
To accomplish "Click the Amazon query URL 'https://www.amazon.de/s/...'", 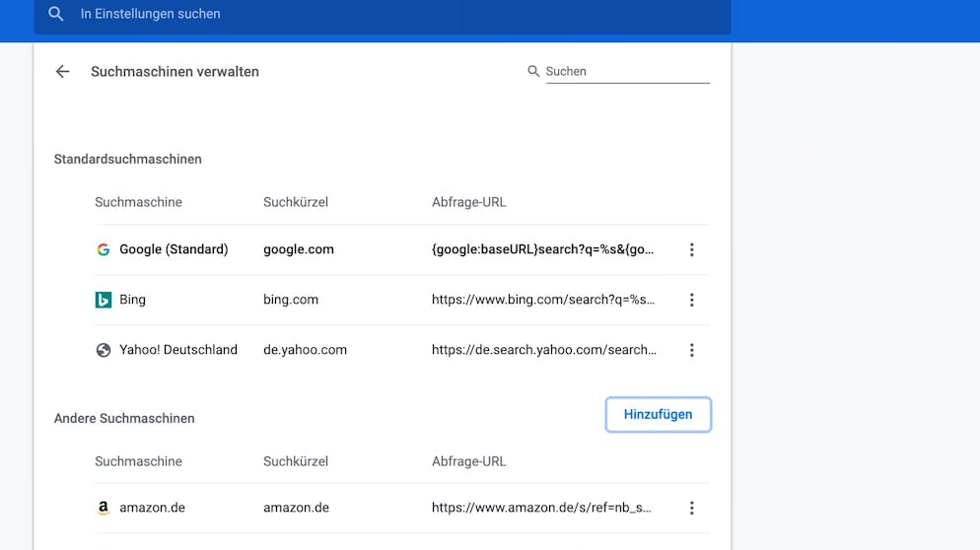I will point(541,508).
